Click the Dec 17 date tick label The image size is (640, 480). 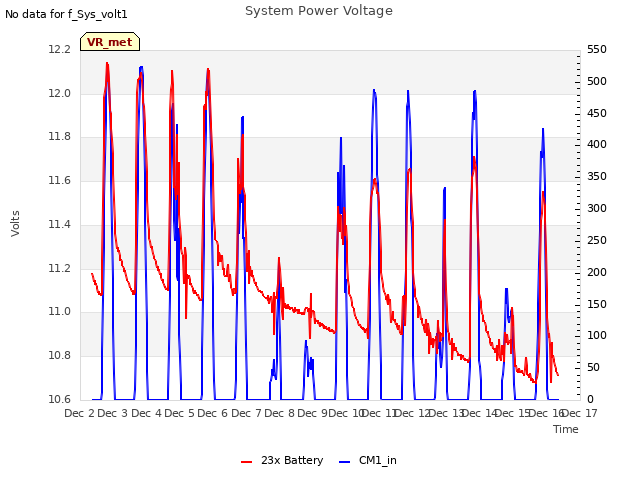pos(580,413)
